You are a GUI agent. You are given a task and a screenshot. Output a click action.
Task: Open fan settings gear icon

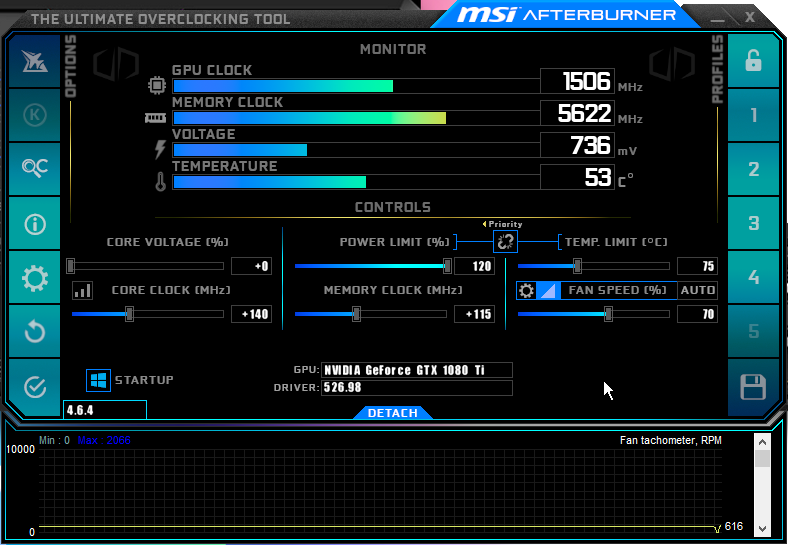point(526,290)
